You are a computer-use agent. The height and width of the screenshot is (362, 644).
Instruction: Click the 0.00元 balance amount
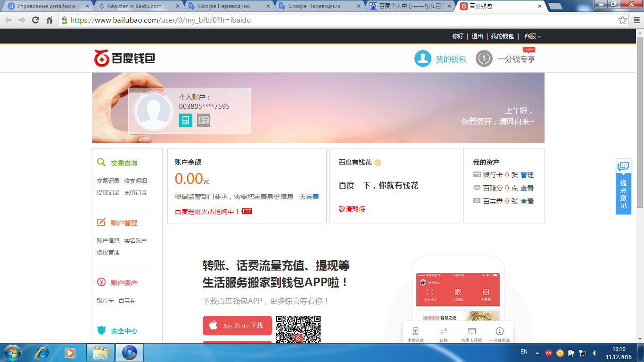tap(192, 179)
